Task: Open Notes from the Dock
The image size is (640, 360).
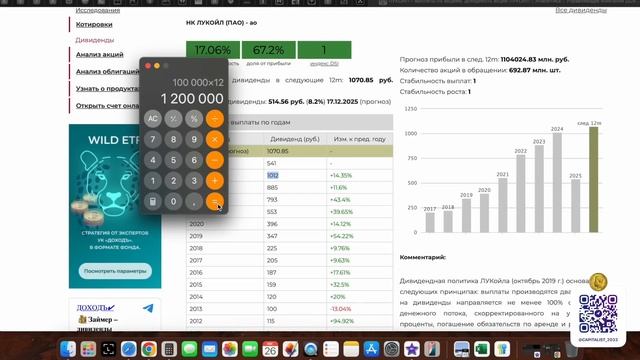Action: [x=351, y=349]
